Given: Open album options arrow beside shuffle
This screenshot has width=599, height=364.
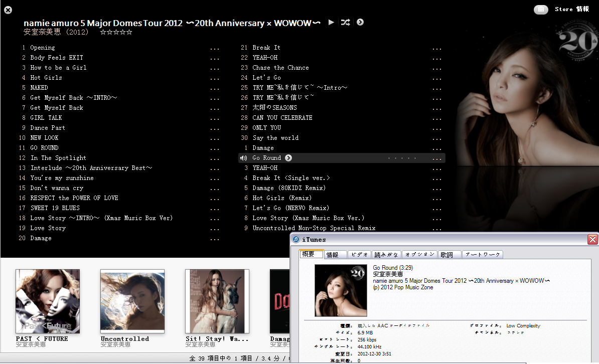Looking at the screenshot, I should (x=360, y=22).
